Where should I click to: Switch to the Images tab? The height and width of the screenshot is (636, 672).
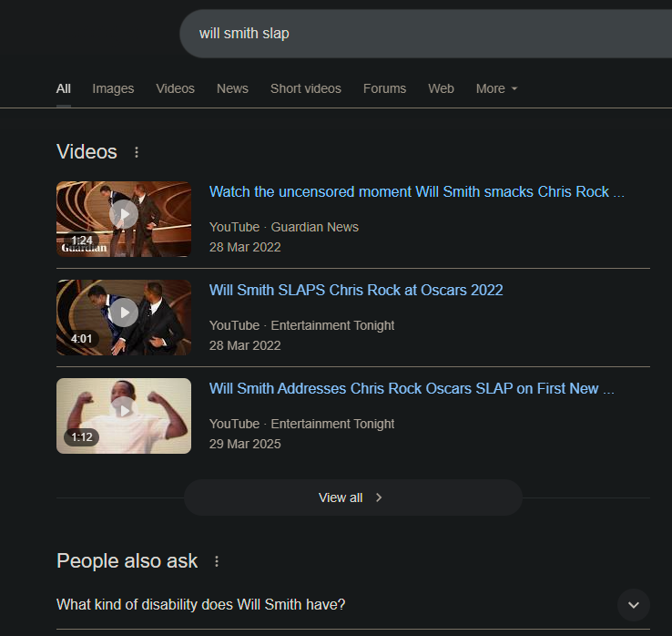coord(113,88)
